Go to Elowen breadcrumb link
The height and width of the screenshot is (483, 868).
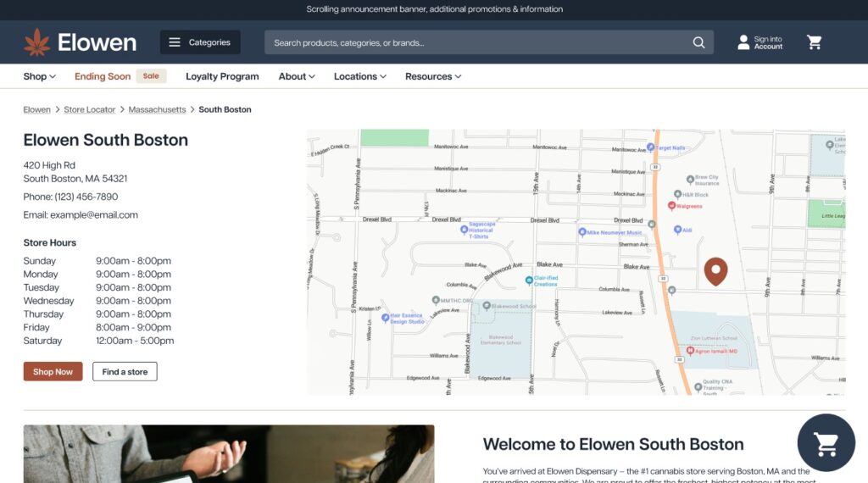click(x=36, y=109)
